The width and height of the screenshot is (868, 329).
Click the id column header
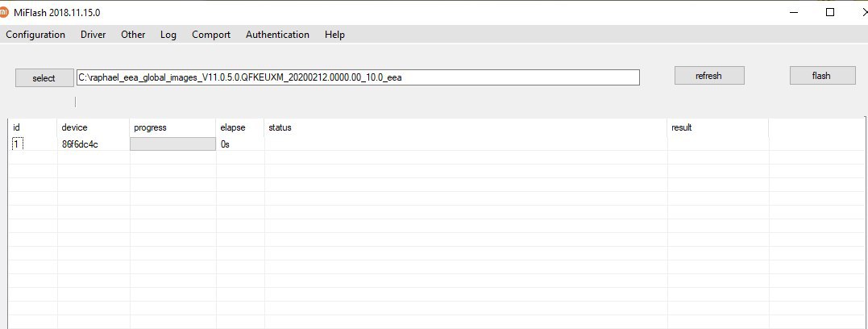click(x=32, y=127)
